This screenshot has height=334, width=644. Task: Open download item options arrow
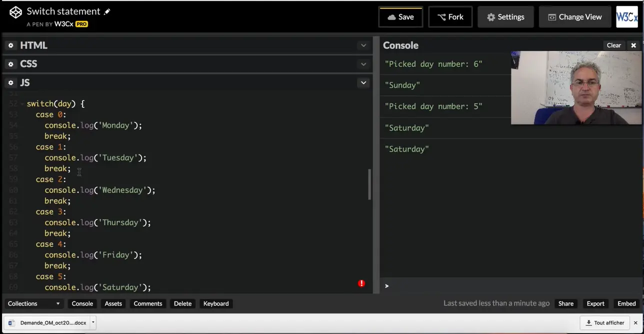coord(93,322)
